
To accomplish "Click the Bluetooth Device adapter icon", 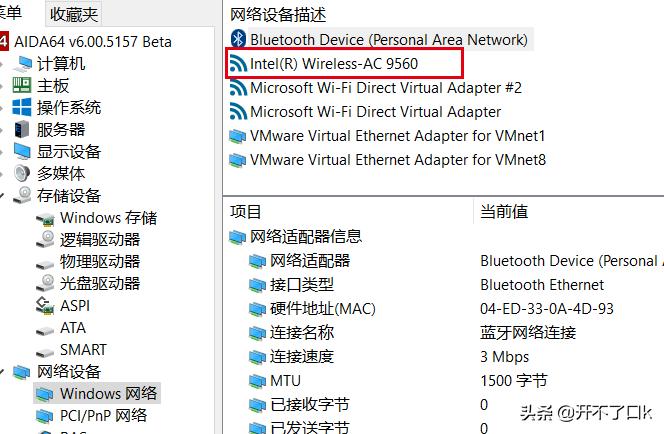I will coord(238,40).
